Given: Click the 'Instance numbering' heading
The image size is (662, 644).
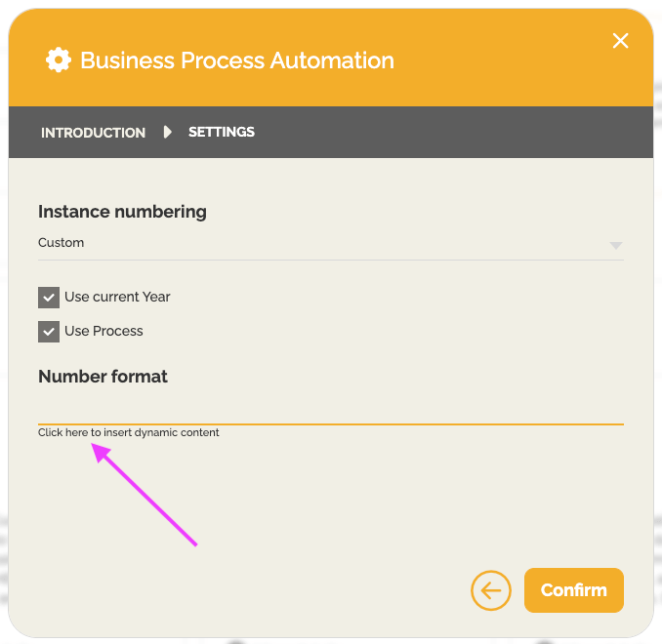Looking at the screenshot, I should 122,212.
